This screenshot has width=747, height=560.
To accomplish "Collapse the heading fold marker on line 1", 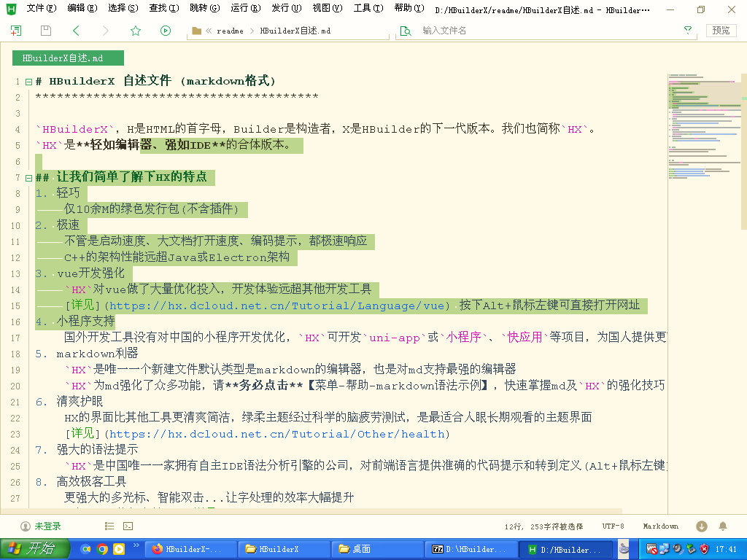I will [x=28, y=82].
